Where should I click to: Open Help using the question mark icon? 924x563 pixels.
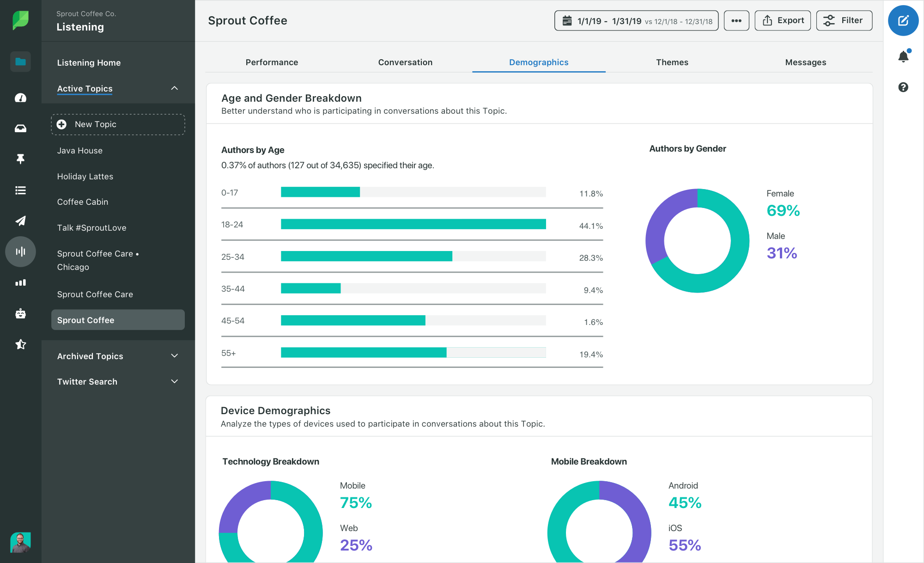(x=903, y=87)
